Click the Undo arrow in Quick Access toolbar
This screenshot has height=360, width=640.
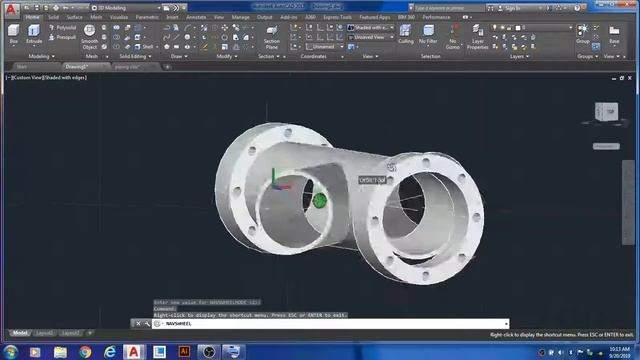pyautogui.click(x=65, y=8)
